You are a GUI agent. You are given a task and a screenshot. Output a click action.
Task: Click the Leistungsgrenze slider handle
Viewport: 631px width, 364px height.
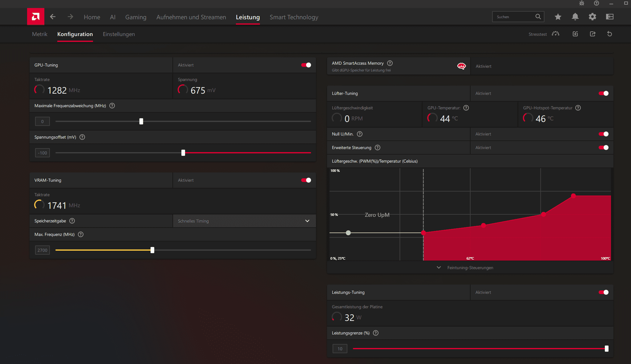point(606,349)
